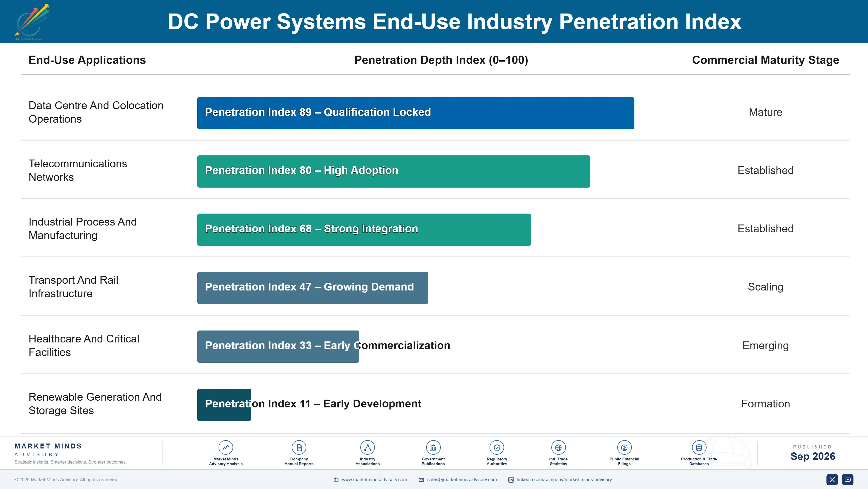Click the Penetration Index 68 Strong Integration bar

pyautogui.click(x=364, y=230)
